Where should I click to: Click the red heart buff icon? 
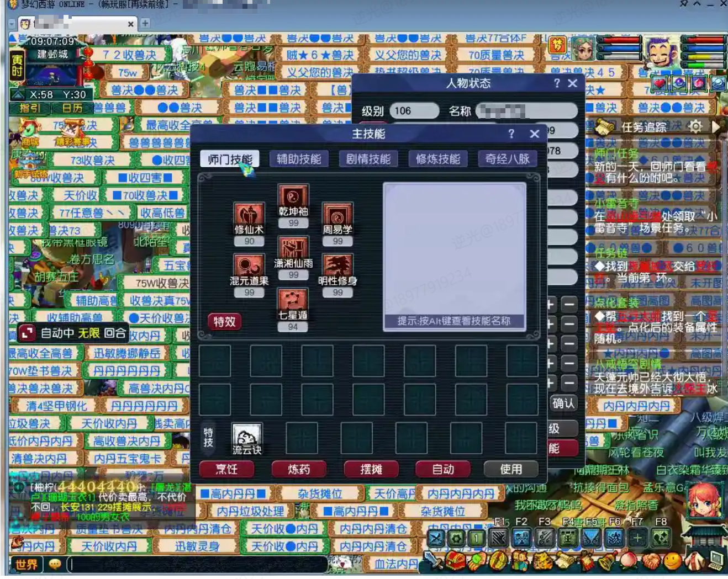pyautogui.click(x=659, y=84)
